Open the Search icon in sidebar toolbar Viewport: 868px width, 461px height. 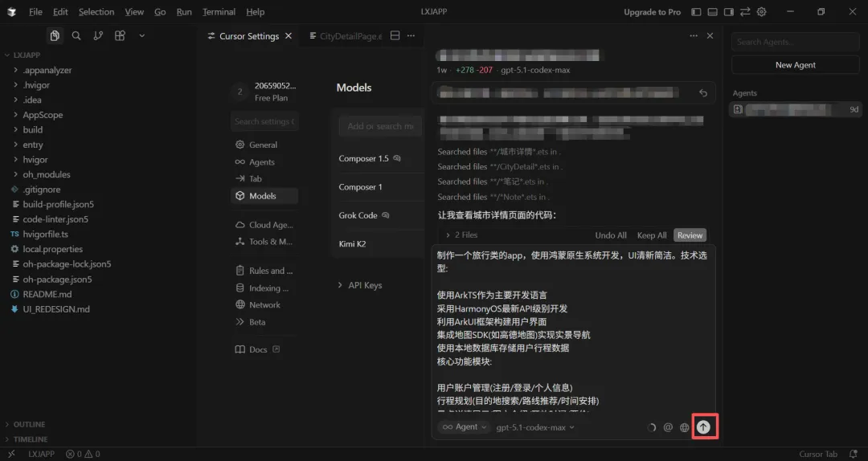coord(76,35)
